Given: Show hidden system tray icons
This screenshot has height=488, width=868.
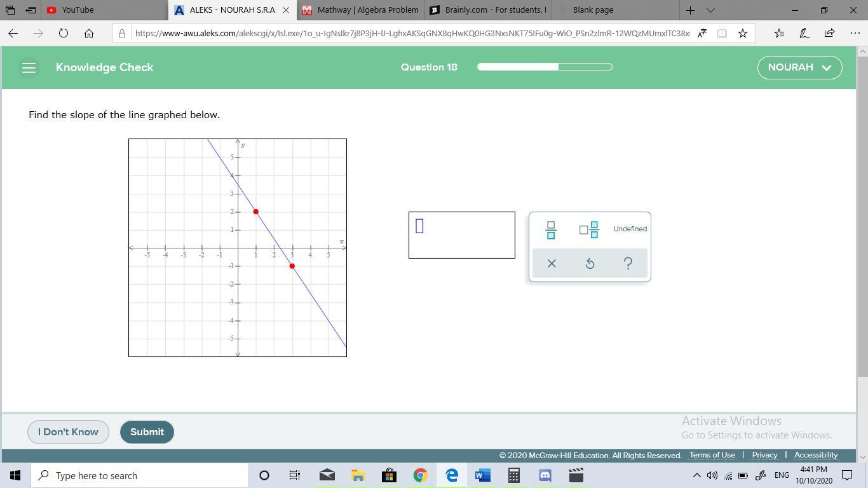Looking at the screenshot, I should tap(696, 475).
